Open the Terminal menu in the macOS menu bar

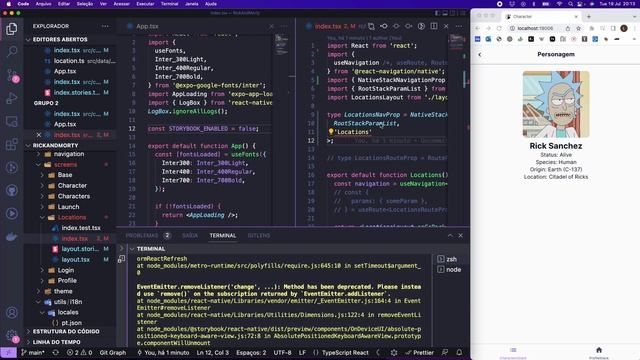pos(169,4)
